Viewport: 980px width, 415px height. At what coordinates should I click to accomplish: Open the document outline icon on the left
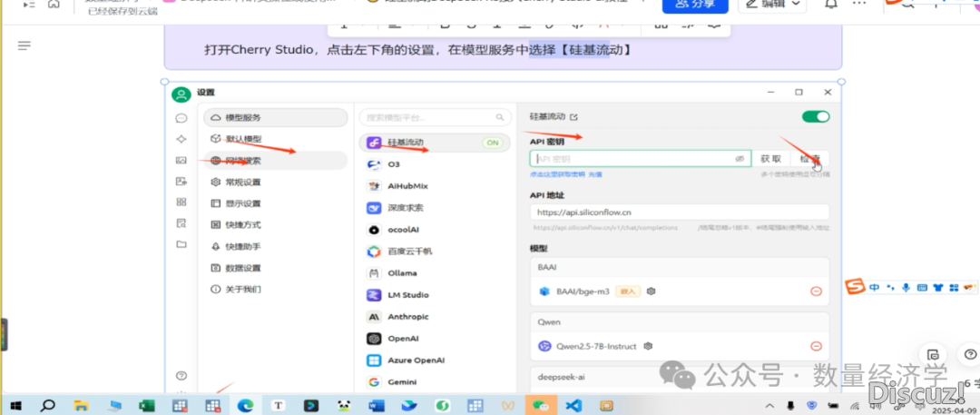pyautogui.click(x=24, y=45)
